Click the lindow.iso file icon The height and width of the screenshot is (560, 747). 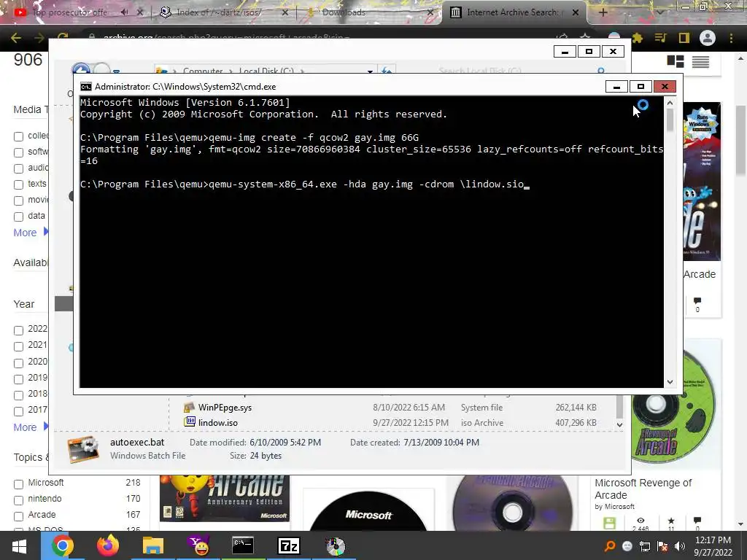coord(190,422)
